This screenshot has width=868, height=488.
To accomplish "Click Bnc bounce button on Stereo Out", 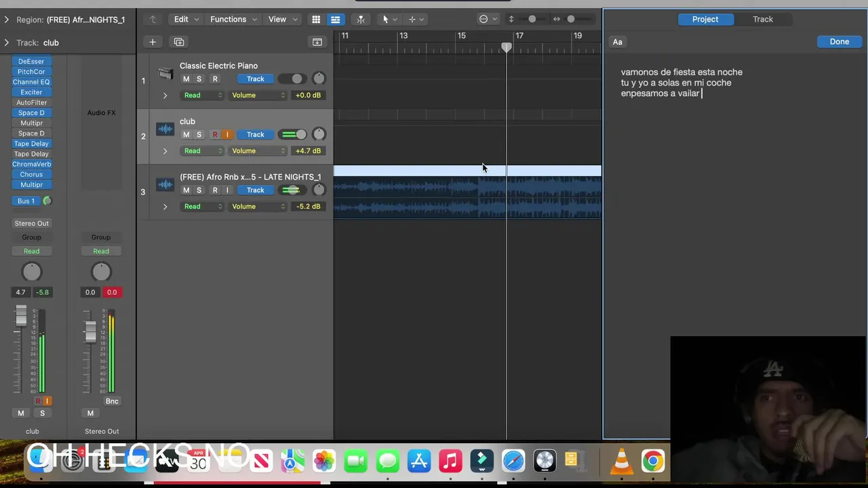I will (112, 401).
